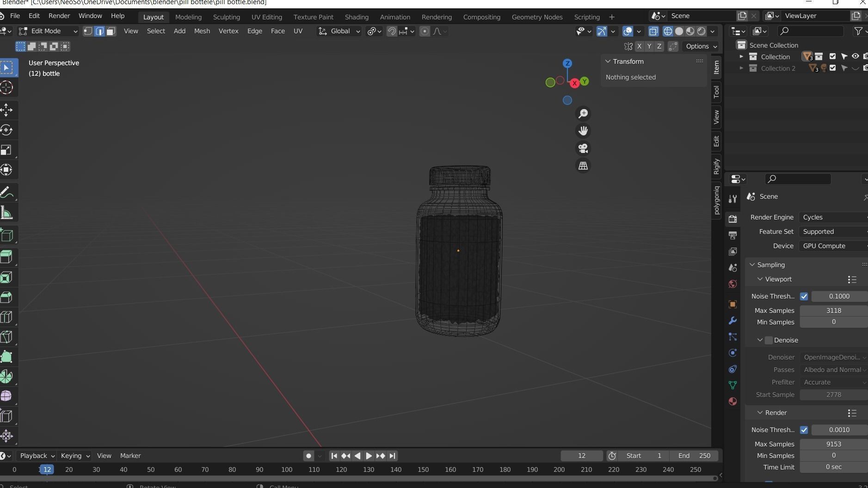Click render Max Samples field 9153
This screenshot has width=868, height=488.
(834, 444)
